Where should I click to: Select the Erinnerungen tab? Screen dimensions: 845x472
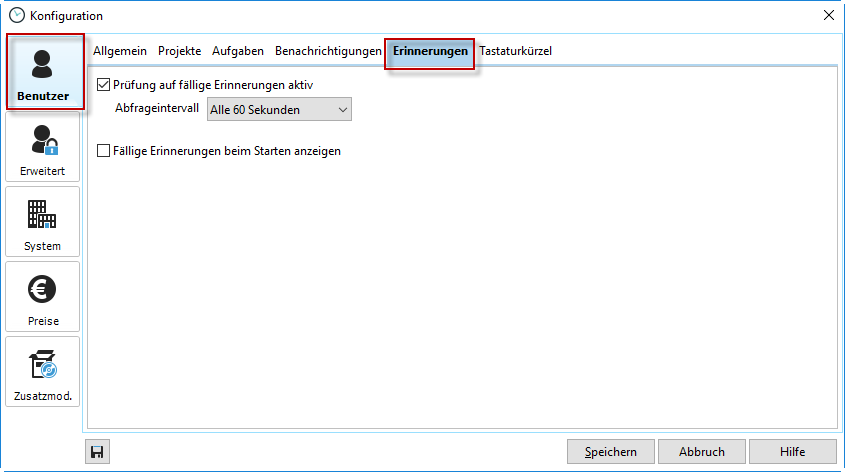(x=430, y=52)
